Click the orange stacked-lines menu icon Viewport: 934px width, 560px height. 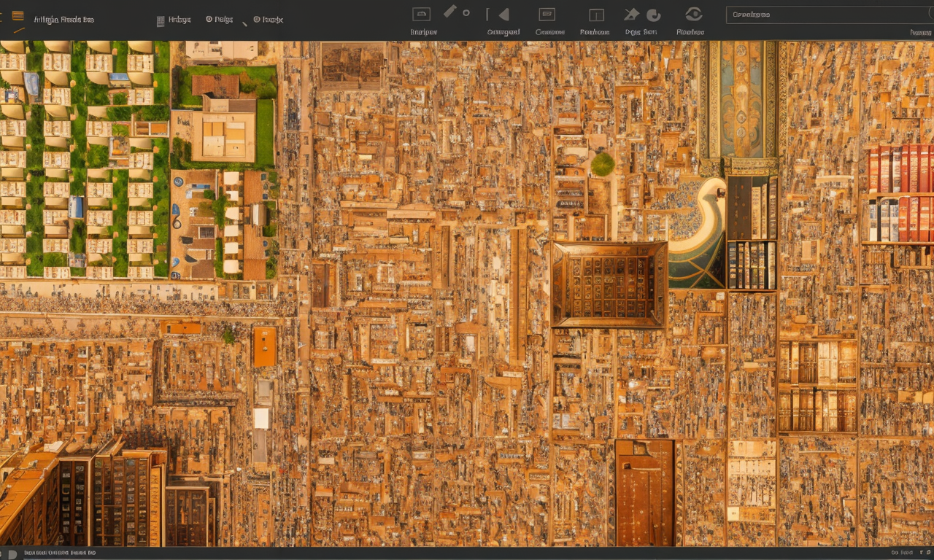tap(18, 15)
